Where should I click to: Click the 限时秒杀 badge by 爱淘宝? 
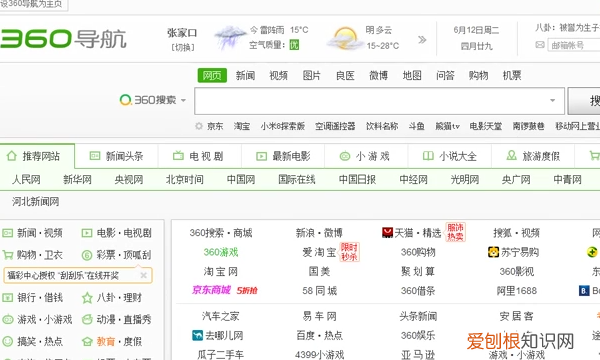tap(349, 252)
